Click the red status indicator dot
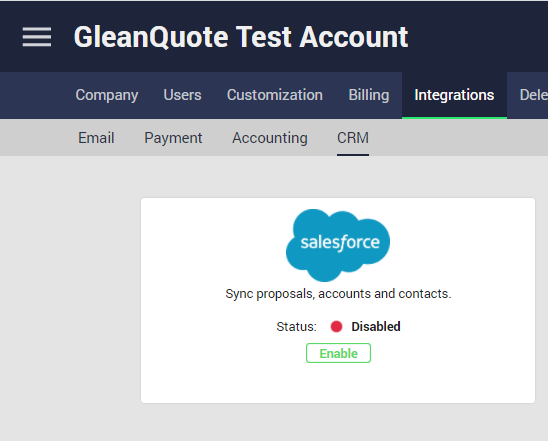This screenshot has width=548, height=441. point(336,327)
